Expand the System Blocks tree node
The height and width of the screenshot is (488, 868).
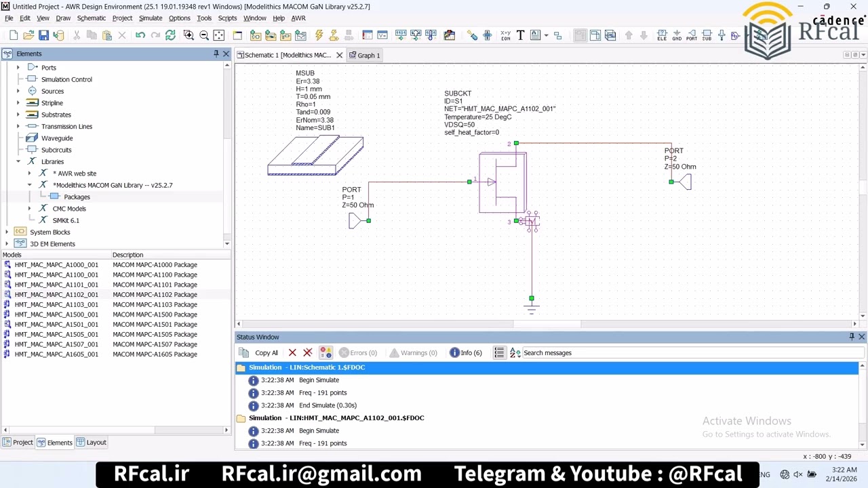click(7, 232)
